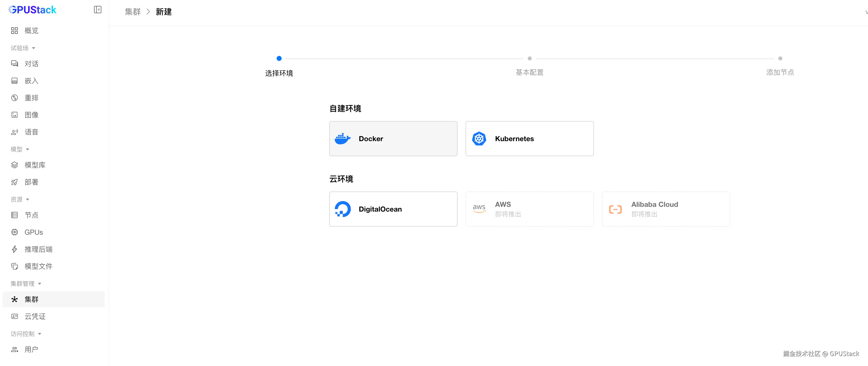
Task: Click the 基本配置 step dot
Action: [x=529, y=58]
